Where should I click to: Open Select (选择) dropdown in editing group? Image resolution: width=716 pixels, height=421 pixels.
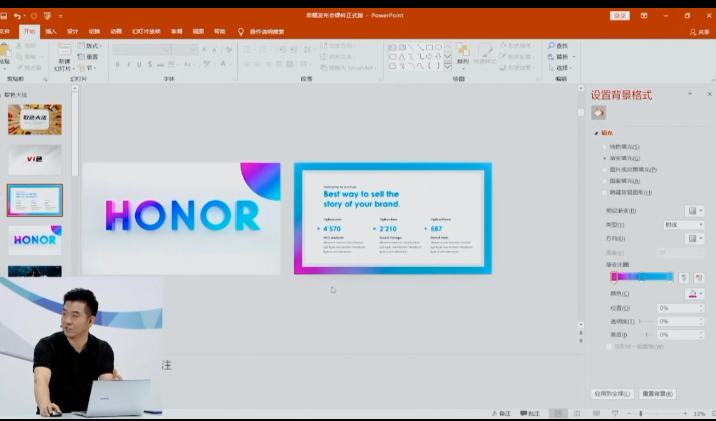tap(561, 68)
